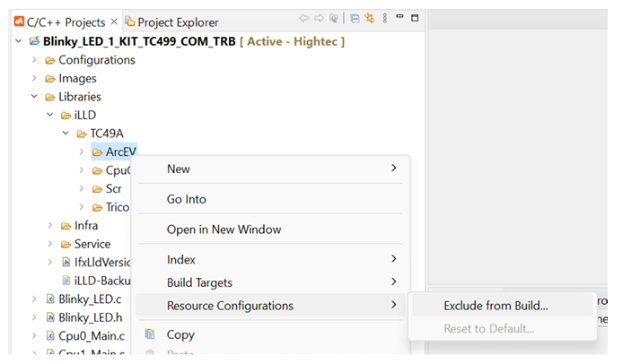Click the Back navigation arrow icon

point(303,20)
